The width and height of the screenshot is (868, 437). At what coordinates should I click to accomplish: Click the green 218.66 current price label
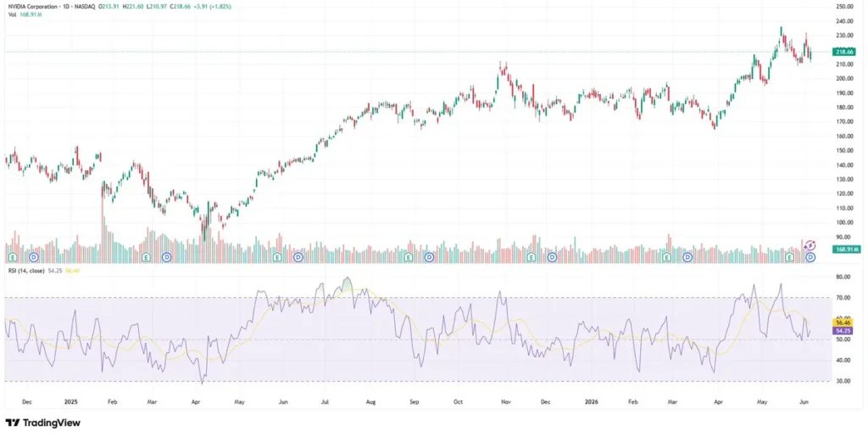[844, 52]
